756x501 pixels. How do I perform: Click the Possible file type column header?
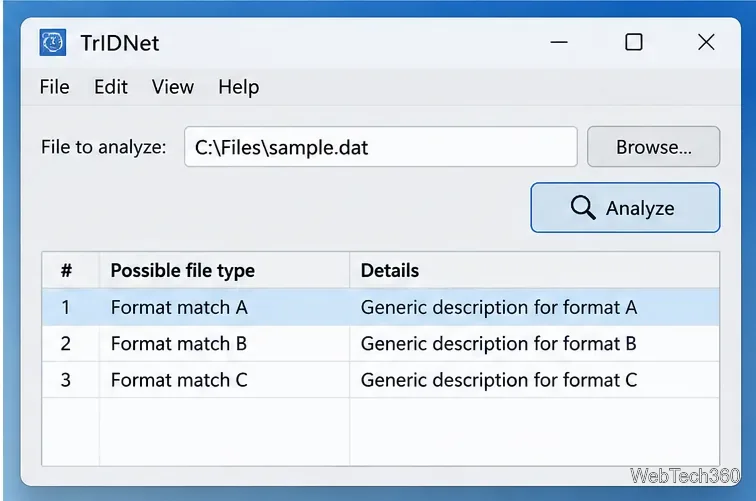pyautogui.click(x=224, y=270)
